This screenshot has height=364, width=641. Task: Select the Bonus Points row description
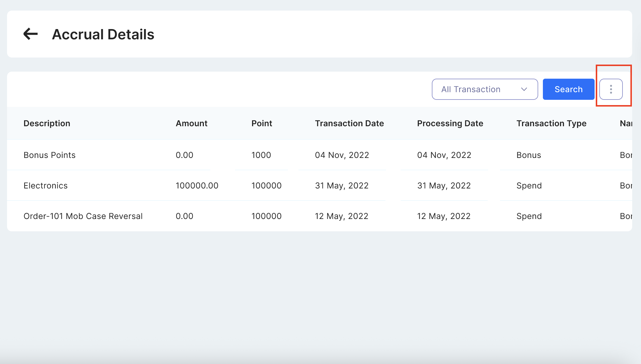pyautogui.click(x=49, y=155)
